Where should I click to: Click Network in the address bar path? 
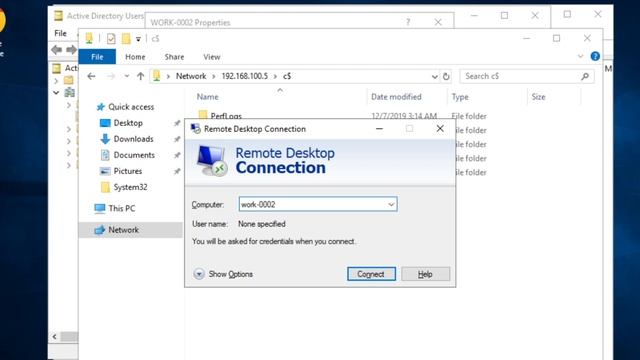(x=191, y=76)
